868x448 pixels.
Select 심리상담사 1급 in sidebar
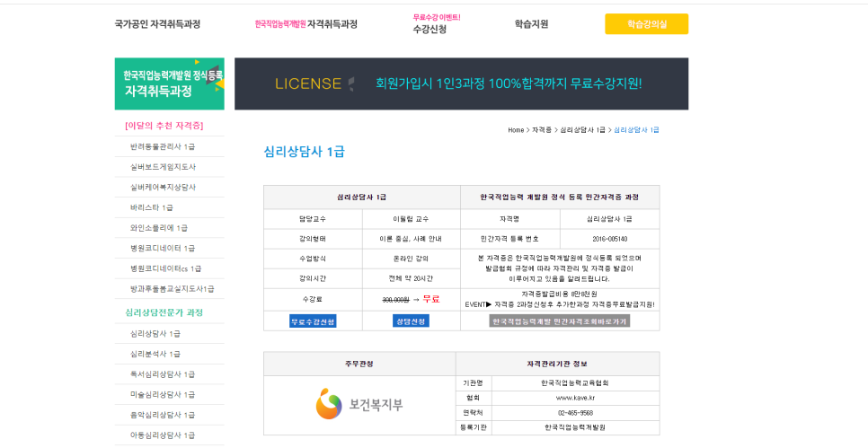coord(155,334)
